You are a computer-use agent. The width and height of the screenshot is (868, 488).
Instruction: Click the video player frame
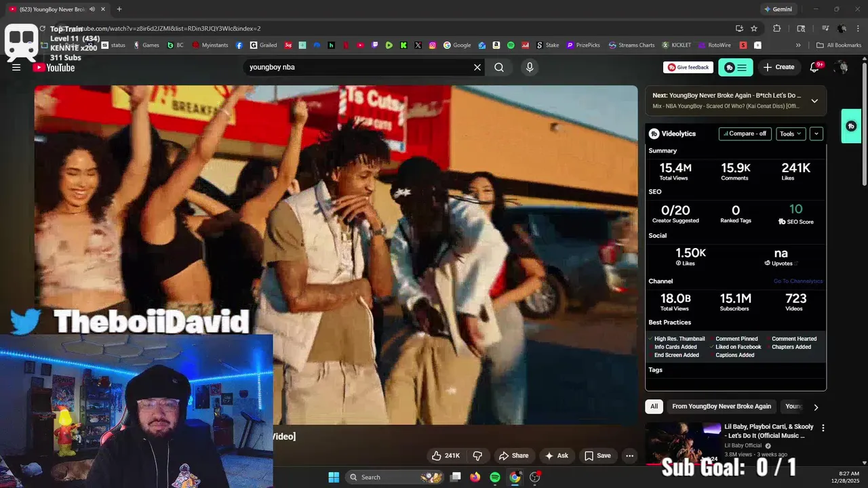336,255
